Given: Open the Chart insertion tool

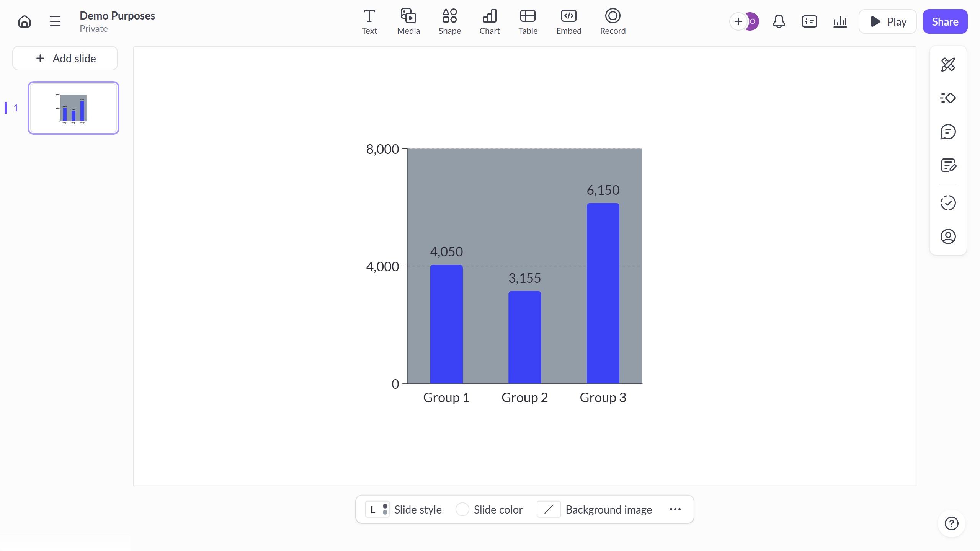Looking at the screenshot, I should (x=489, y=21).
